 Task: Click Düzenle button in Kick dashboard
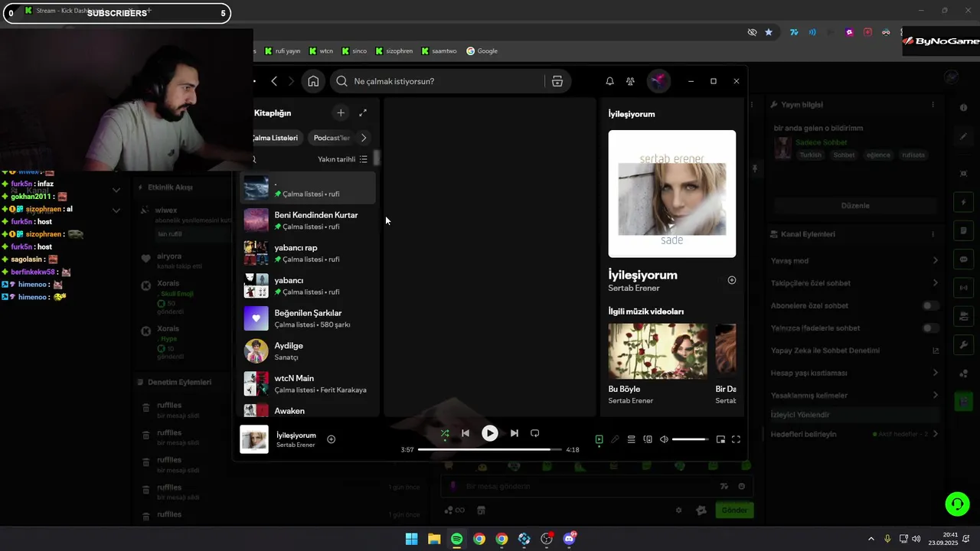click(855, 206)
